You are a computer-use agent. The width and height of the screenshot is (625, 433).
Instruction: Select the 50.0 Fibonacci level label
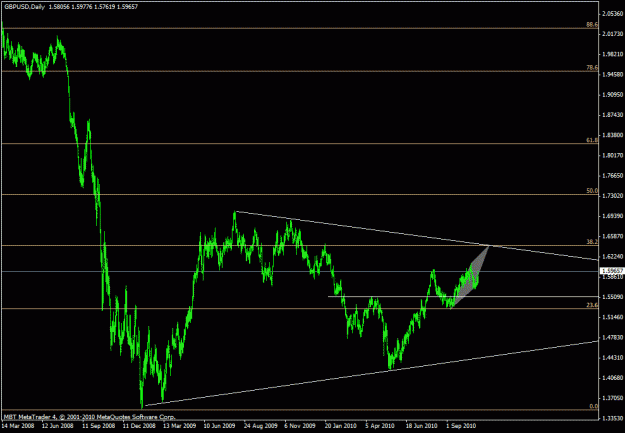click(592, 191)
